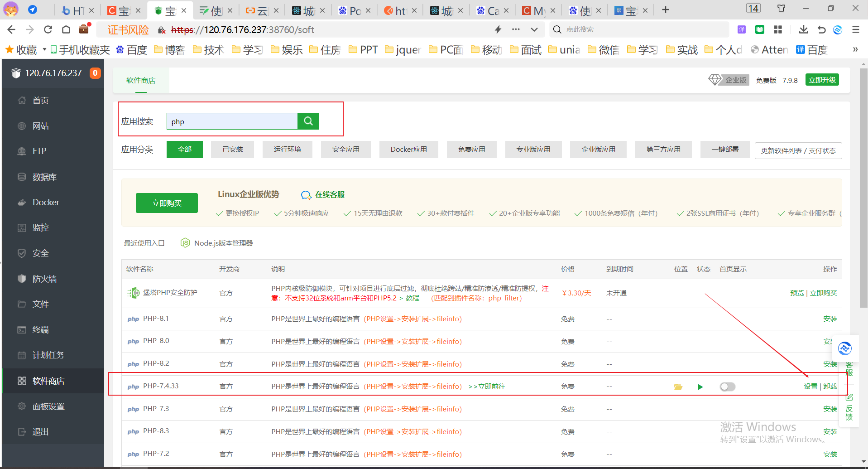Select the 运行环境 category filter
The width and height of the screenshot is (868, 469).
point(287,149)
